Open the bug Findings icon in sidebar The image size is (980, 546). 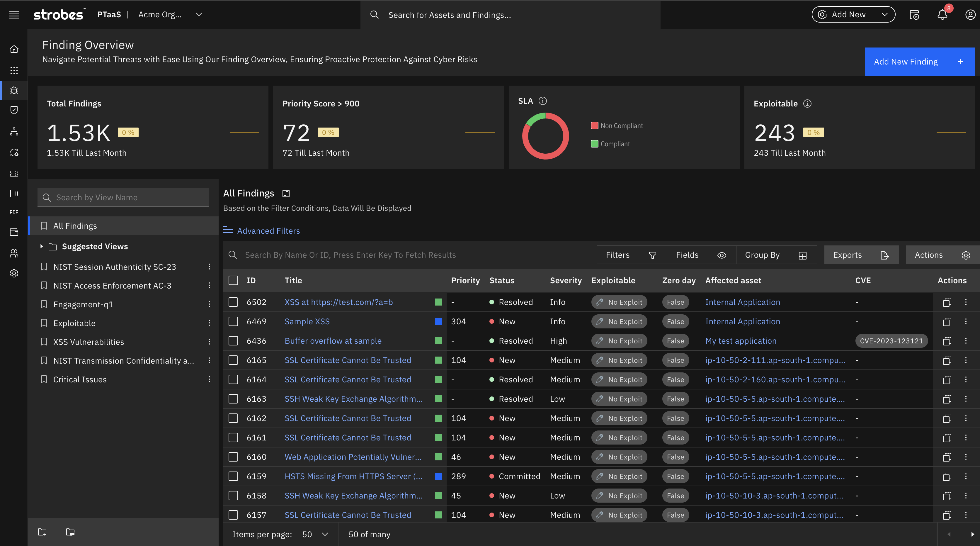[x=14, y=90]
